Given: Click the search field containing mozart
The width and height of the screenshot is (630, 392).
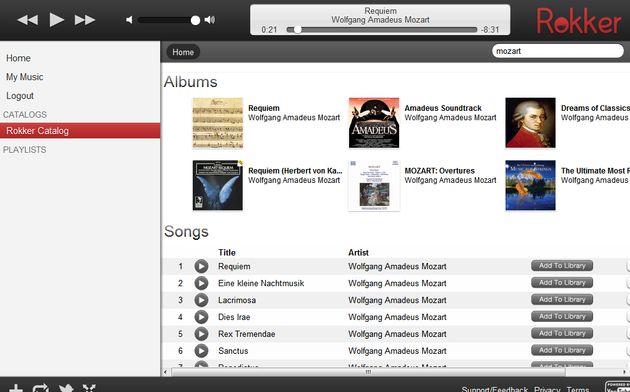Looking at the screenshot, I should pyautogui.click(x=558, y=51).
